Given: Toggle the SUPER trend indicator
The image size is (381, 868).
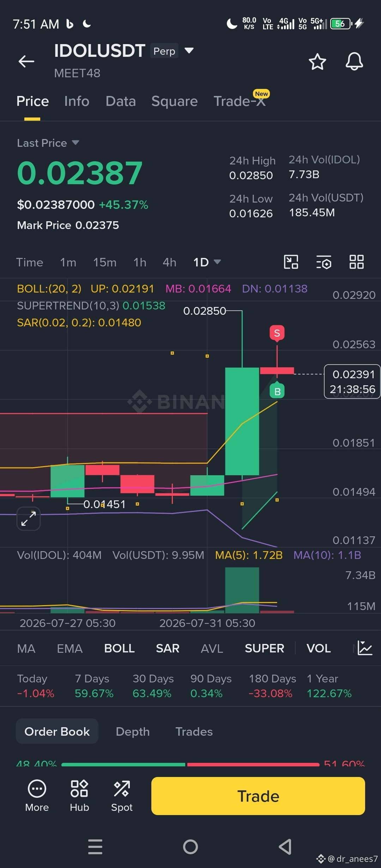Looking at the screenshot, I should click(265, 648).
